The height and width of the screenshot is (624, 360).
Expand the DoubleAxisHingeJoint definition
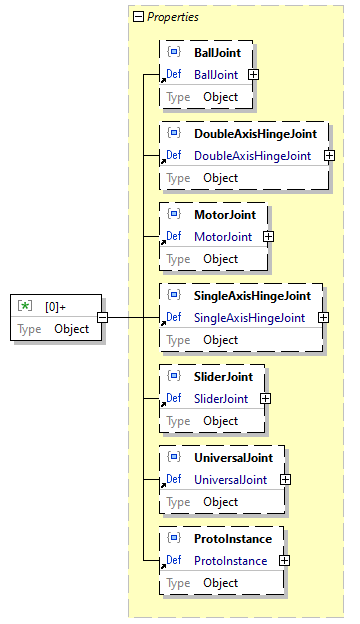(329, 156)
